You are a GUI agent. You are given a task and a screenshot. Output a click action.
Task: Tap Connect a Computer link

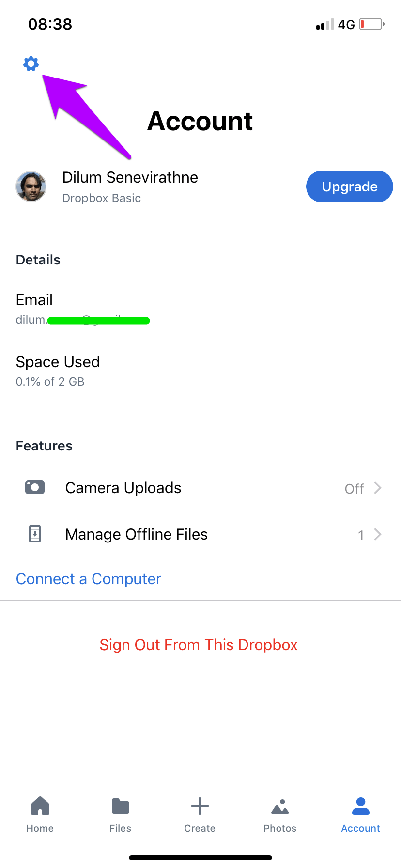click(89, 579)
